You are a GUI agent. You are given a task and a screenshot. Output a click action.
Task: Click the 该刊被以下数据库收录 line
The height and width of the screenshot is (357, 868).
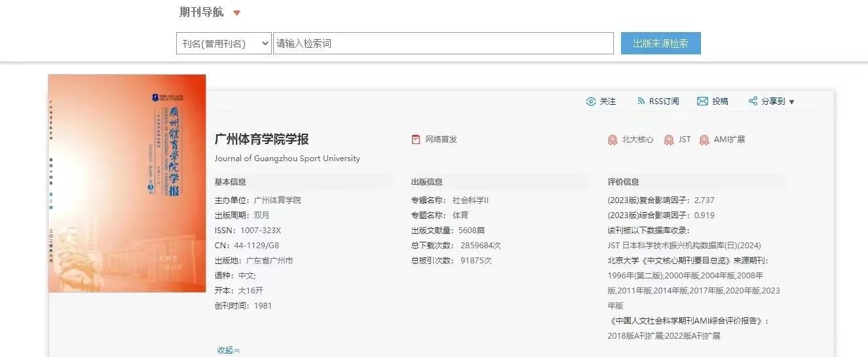click(649, 231)
